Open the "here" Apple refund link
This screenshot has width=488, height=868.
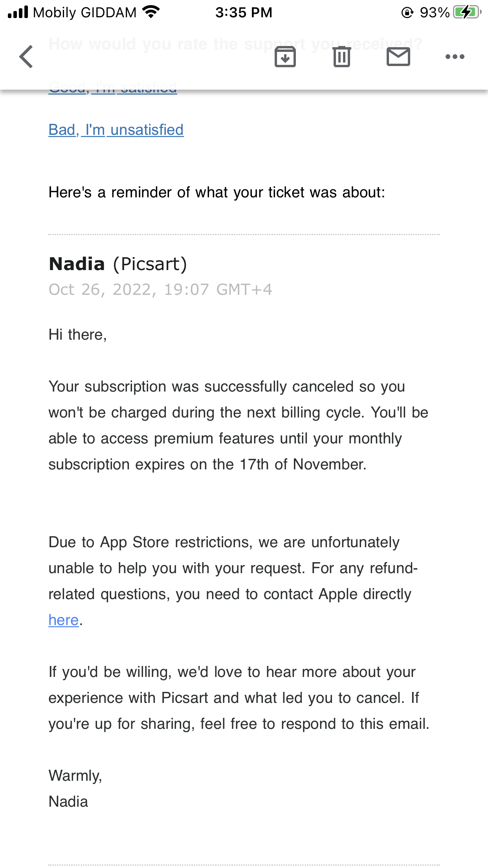click(64, 620)
